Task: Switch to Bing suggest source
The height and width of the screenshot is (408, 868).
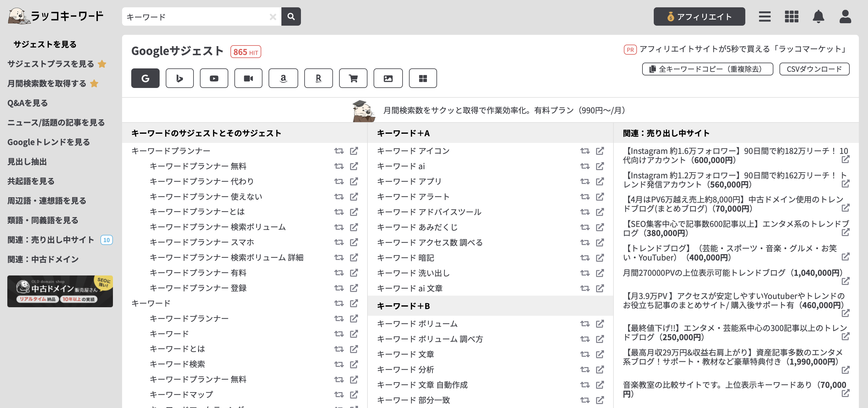Action: (x=179, y=78)
